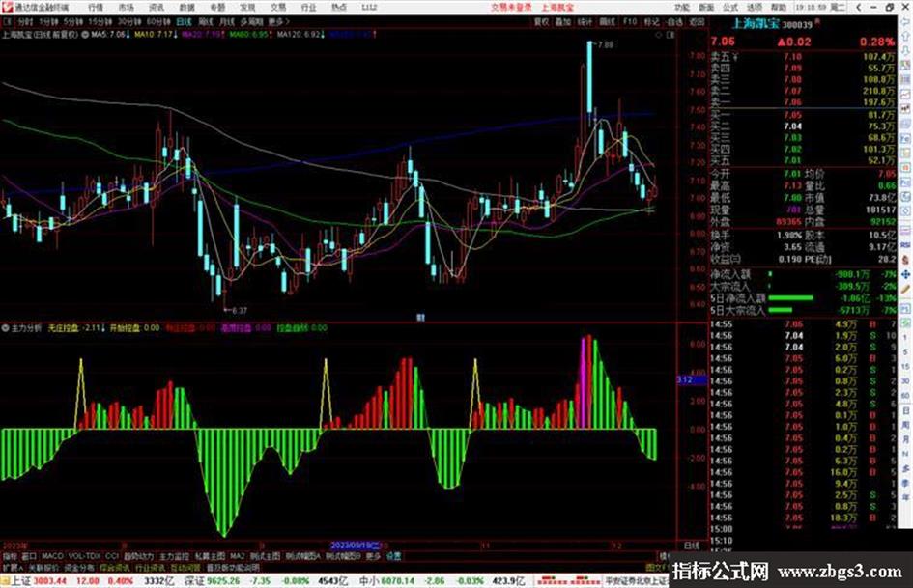
Task: Open the 市场 menu
Action: pyautogui.click(x=126, y=7)
